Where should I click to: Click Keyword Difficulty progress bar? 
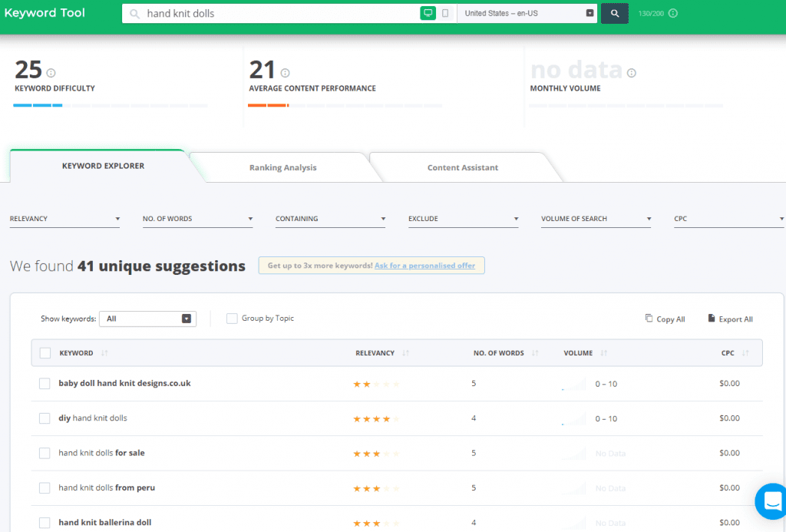pos(111,105)
